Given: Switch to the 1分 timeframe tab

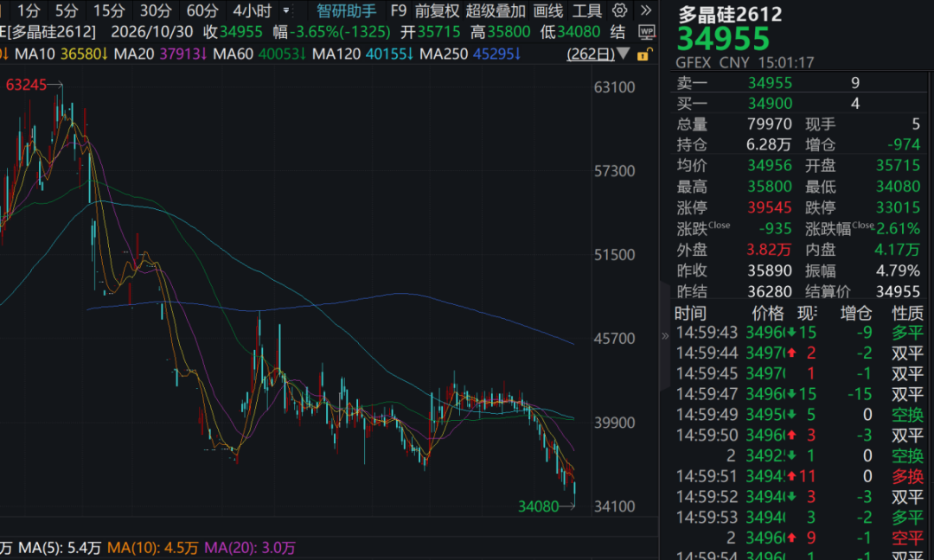Looking at the screenshot, I should (x=29, y=10).
